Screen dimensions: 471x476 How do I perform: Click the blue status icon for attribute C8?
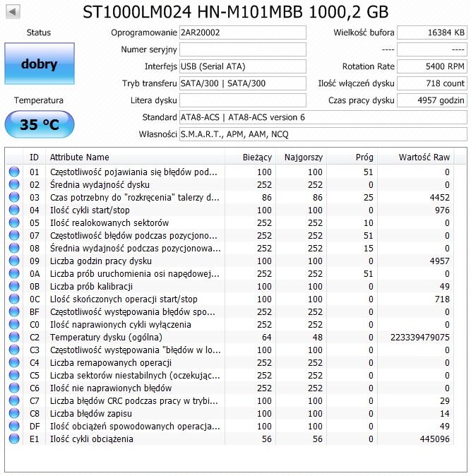pyautogui.click(x=14, y=413)
